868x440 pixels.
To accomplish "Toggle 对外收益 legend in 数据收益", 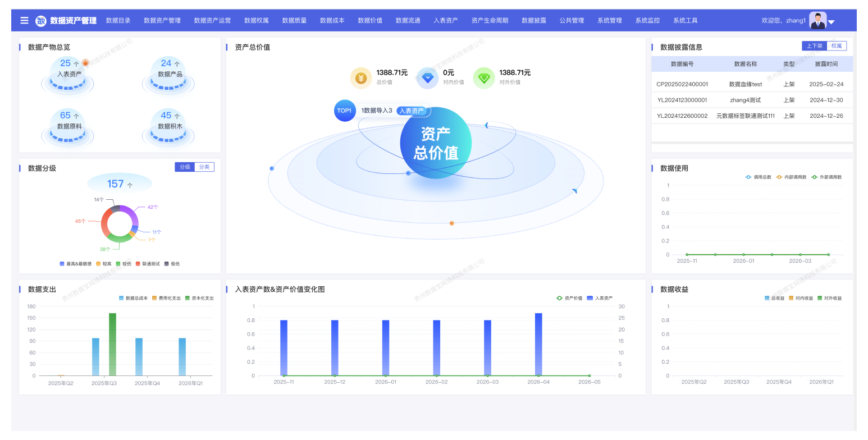I will 830,298.
